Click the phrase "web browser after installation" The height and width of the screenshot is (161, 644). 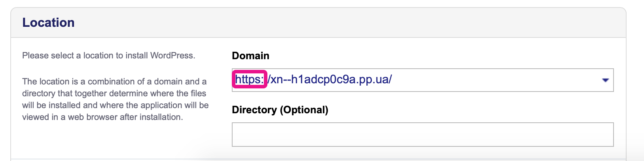tap(125, 117)
